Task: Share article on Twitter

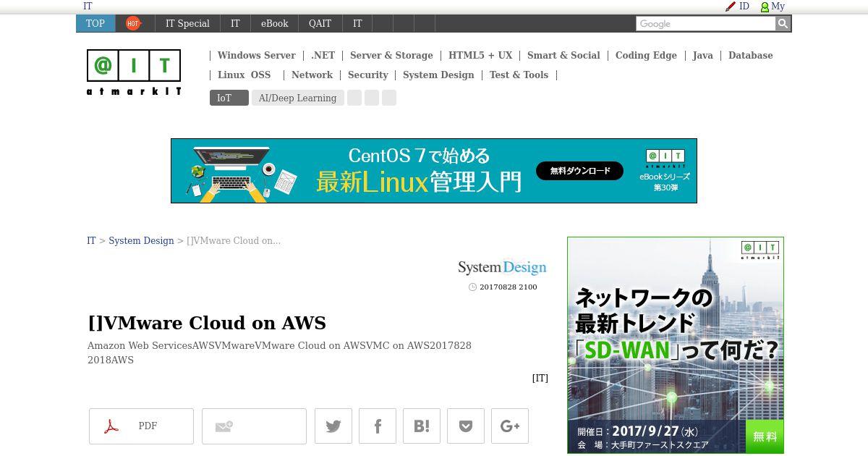Action: tap(333, 426)
